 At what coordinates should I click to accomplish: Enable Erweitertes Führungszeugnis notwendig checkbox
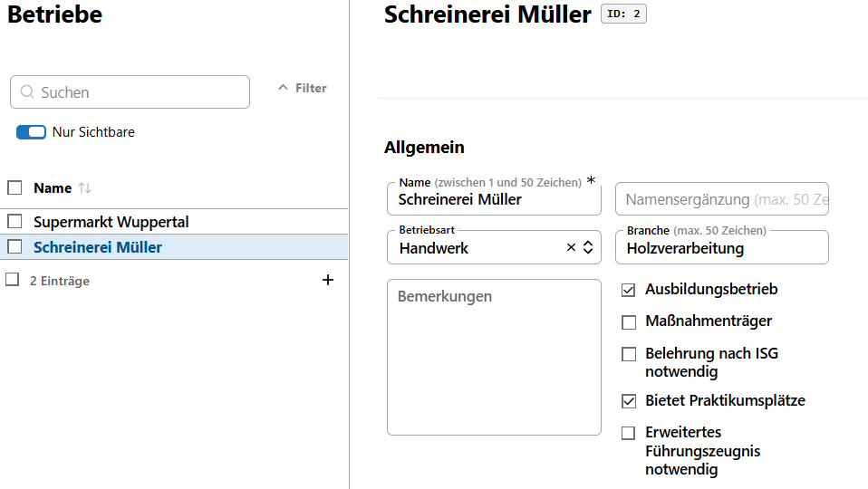click(628, 433)
